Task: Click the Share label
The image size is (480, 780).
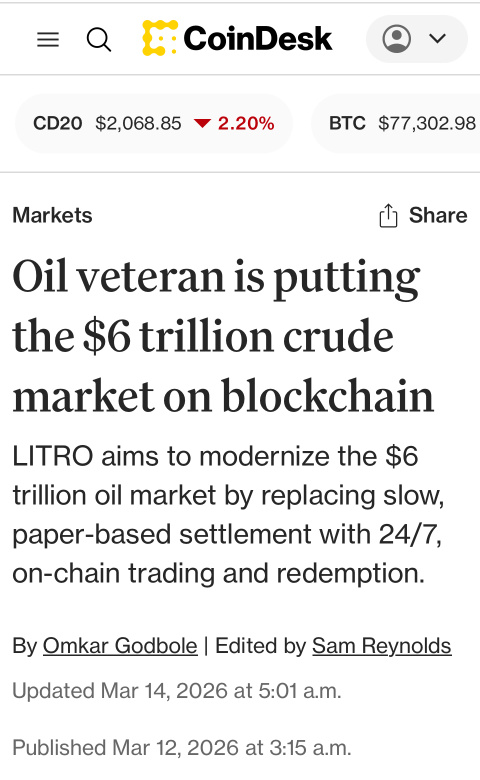Action: [x=438, y=215]
